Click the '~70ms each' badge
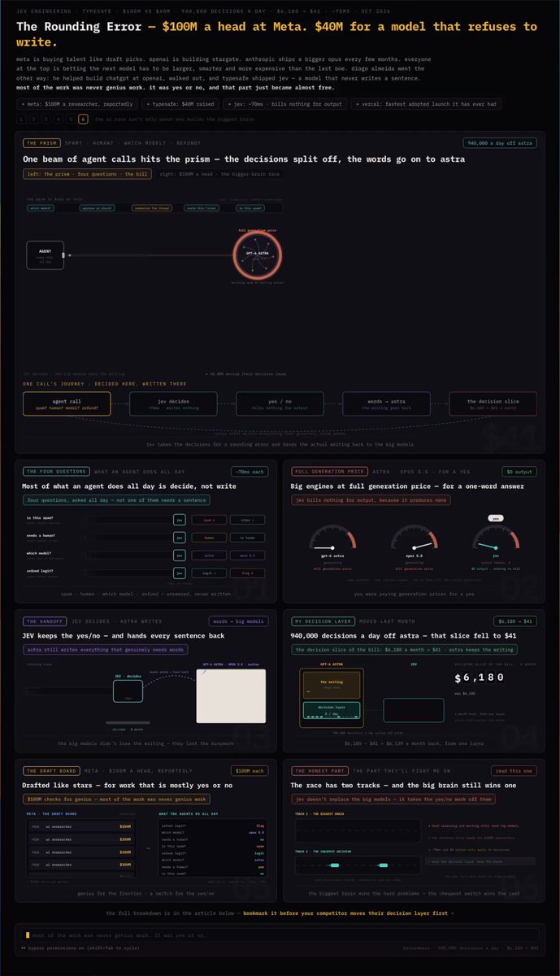The height and width of the screenshot is (976, 560). tap(249, 472)
